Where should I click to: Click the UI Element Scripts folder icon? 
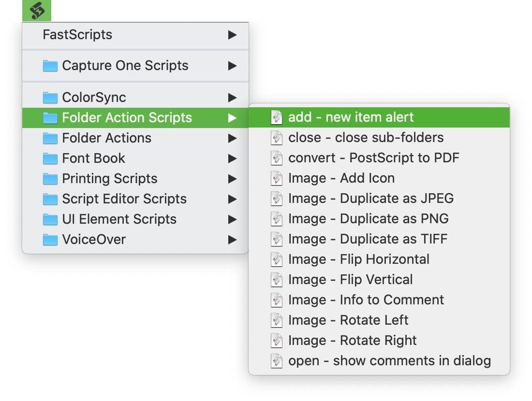point(50,219)
